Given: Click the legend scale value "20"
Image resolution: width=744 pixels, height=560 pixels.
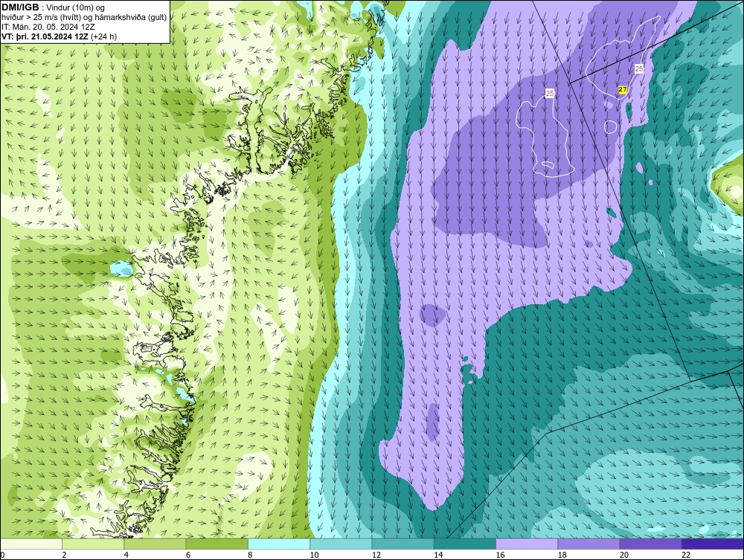Looking at the screenshot, I should pos(624,555).
